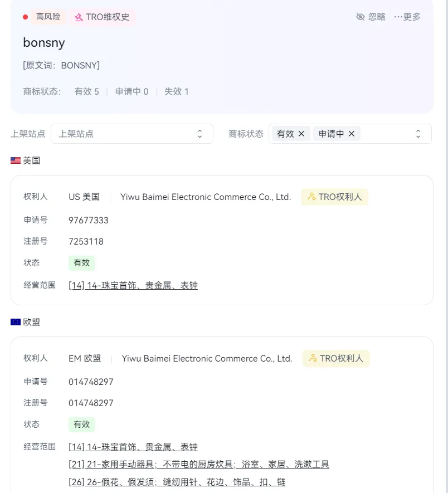Click the ignore (忽略) eye-slash icon
This screenshot has width=448, height=493.
pyautogui.click(x=360, y=17)
